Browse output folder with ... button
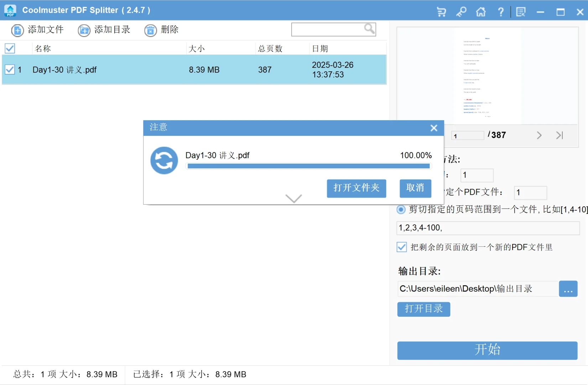Screen dimensions: 588x385 [568, 289]
